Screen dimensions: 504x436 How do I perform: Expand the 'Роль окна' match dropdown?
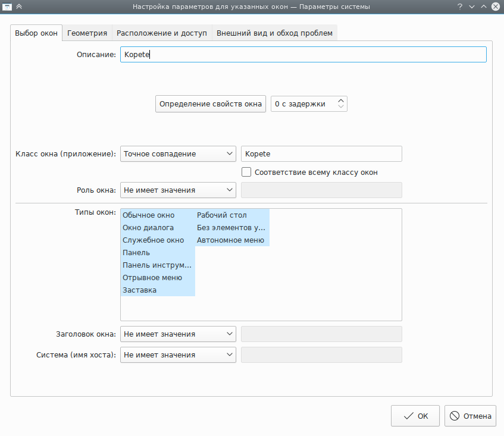(178, 190)
